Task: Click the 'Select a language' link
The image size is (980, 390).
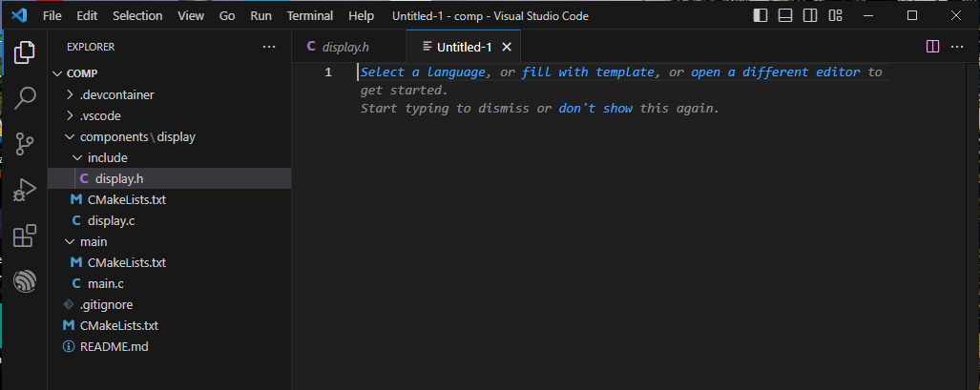Action: tap(423, 72)
